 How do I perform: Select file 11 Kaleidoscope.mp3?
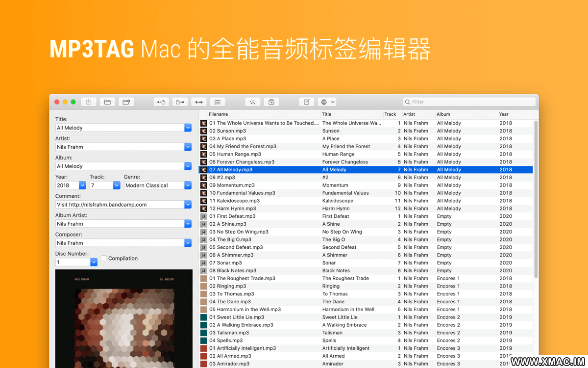(234, 201)
